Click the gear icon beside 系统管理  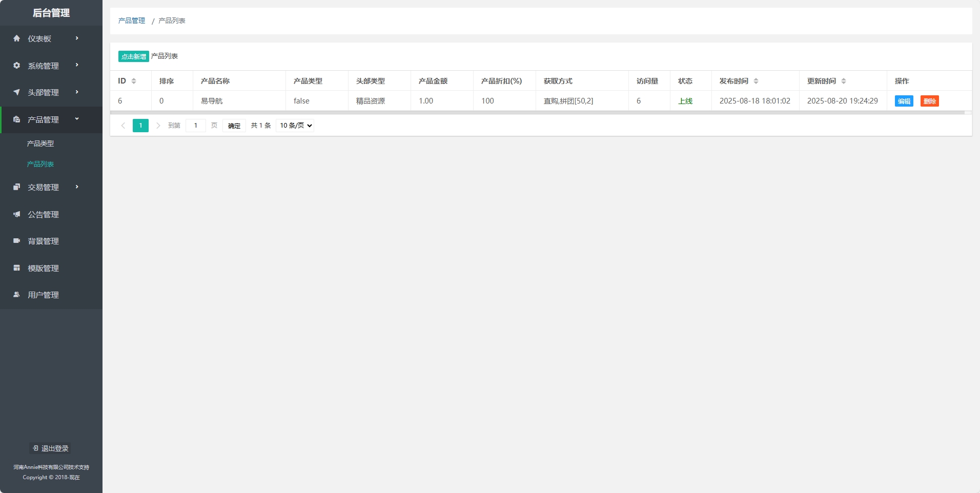(x=16, y=66)
